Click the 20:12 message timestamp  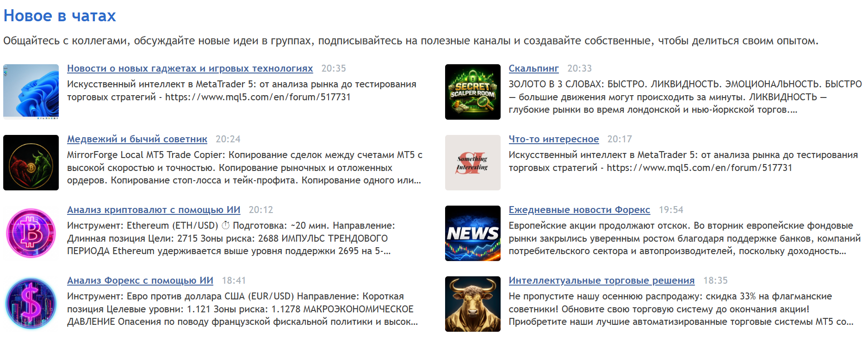coord(261,210)
